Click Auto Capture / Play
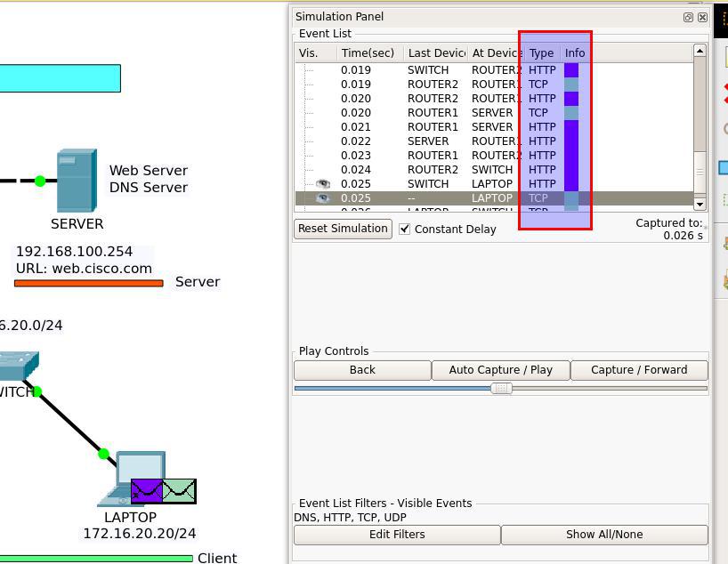Screen dimensions: 728x564 point(500,369)
